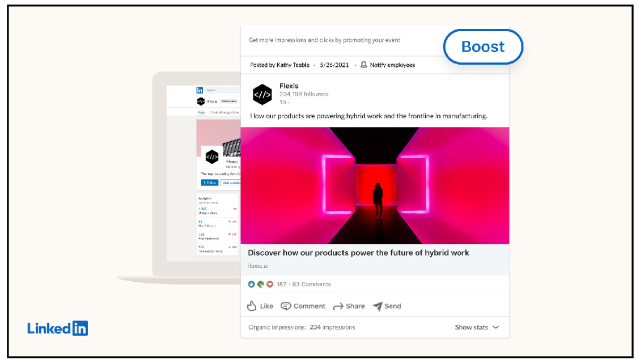Viewport: 644px width, 364px height.
Task: Click the small LinkedIn icon on laptop screen
Action: (200, 90)
